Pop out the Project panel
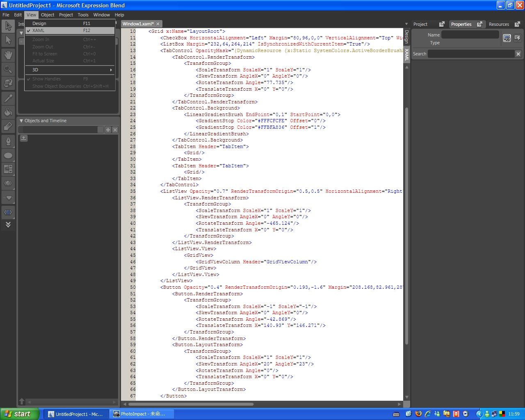The height and width of the screenshot is (420, 525). tap(442, 24)
